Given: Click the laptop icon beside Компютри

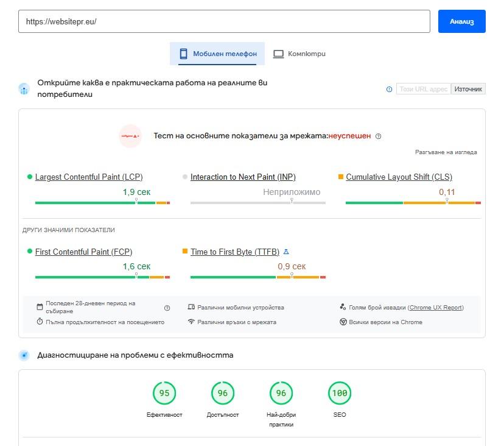Looking at the screenshot, I should tap(278, 54).
